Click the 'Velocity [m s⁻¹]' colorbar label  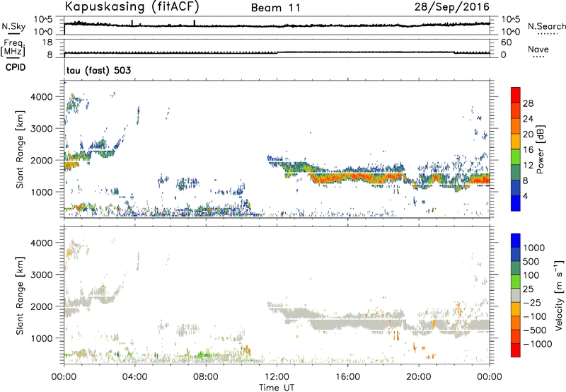[x=559, y=295]
